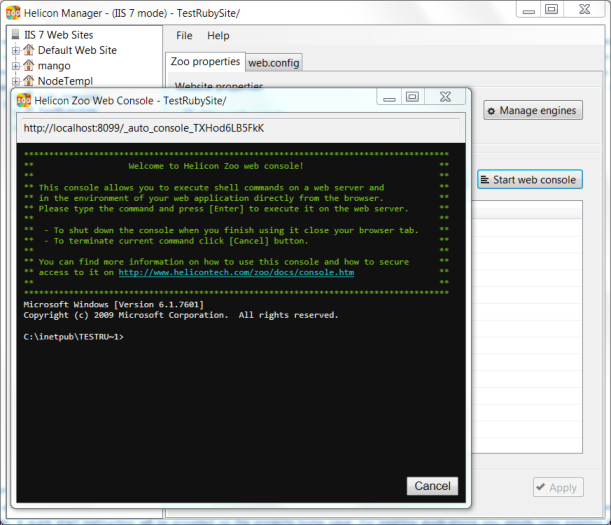This screenshot has height=525, width=611.
Task: Click the Helicon Manager title bar icon
Action: [x=12, y=9]
